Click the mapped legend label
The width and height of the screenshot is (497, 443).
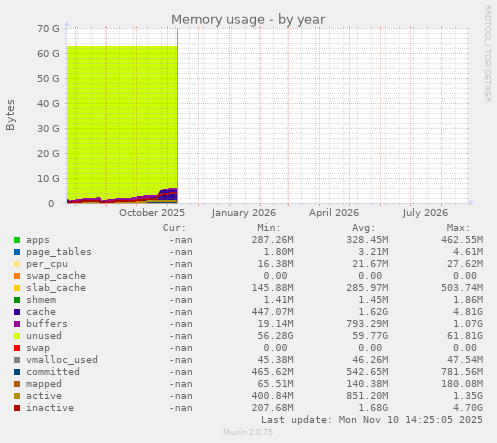tap(44, 384)
